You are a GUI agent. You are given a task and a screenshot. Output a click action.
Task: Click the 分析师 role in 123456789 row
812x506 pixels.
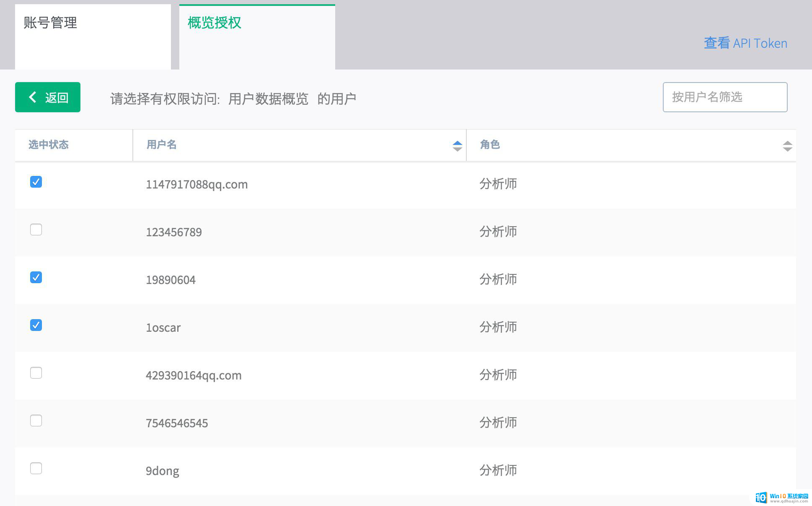tap(498, 232)
